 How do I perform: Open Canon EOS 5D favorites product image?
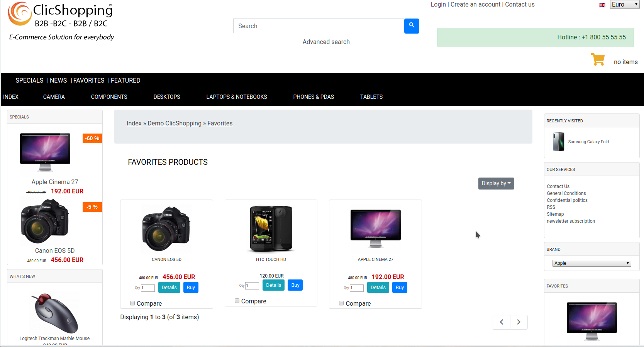(x=166, y=228)
